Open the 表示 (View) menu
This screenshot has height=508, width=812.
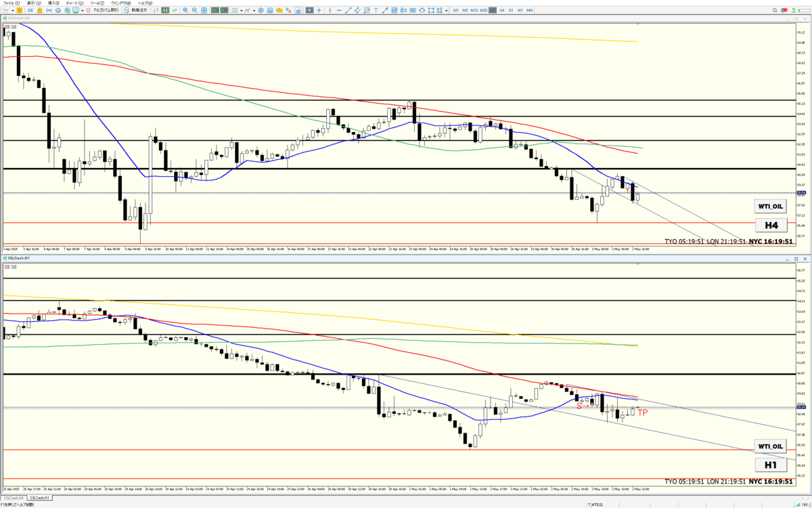34,3
